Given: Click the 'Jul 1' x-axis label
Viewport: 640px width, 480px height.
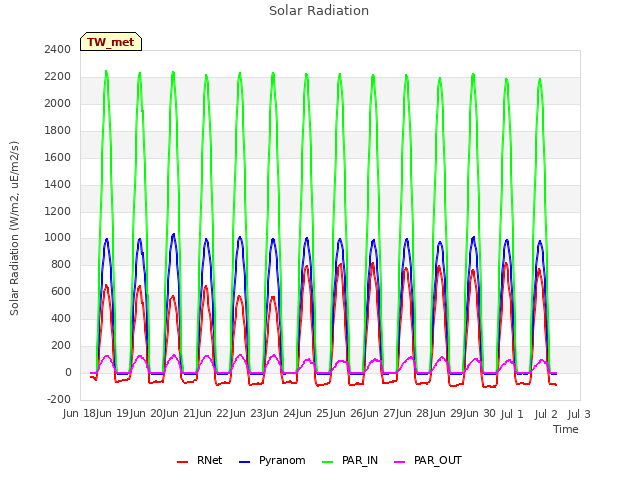Looking at the screenshot, I should [512, 414].
